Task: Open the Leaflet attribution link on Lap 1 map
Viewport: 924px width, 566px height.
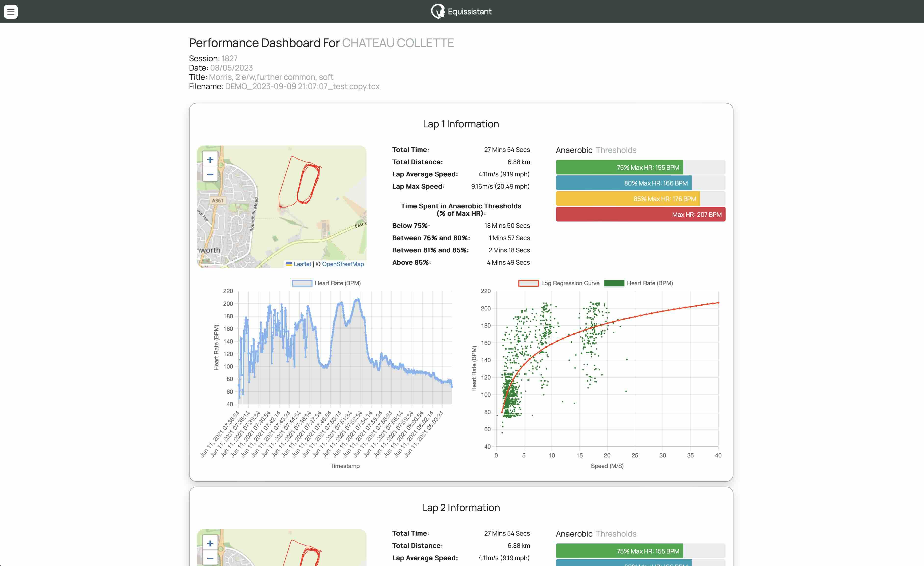Action: coord(302,264)
